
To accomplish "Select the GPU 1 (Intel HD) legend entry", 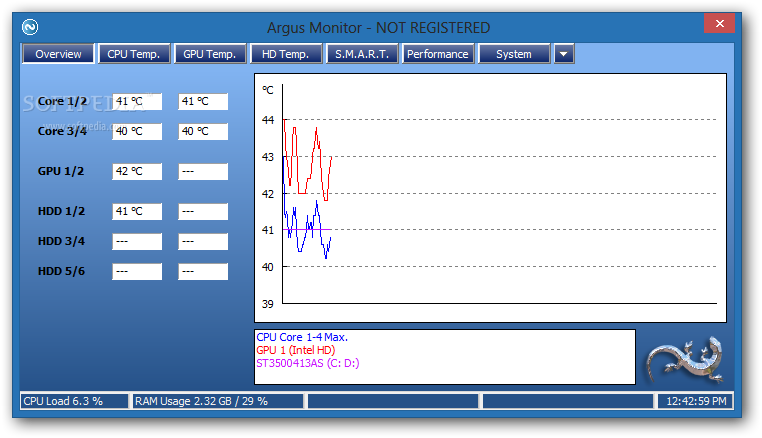I will point(295,350).
